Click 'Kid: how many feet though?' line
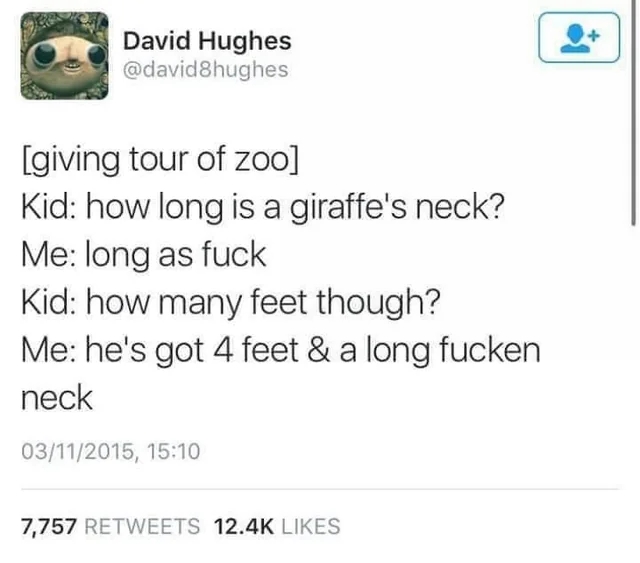Screen dimensions: 640x563 [x=231, y=303]
